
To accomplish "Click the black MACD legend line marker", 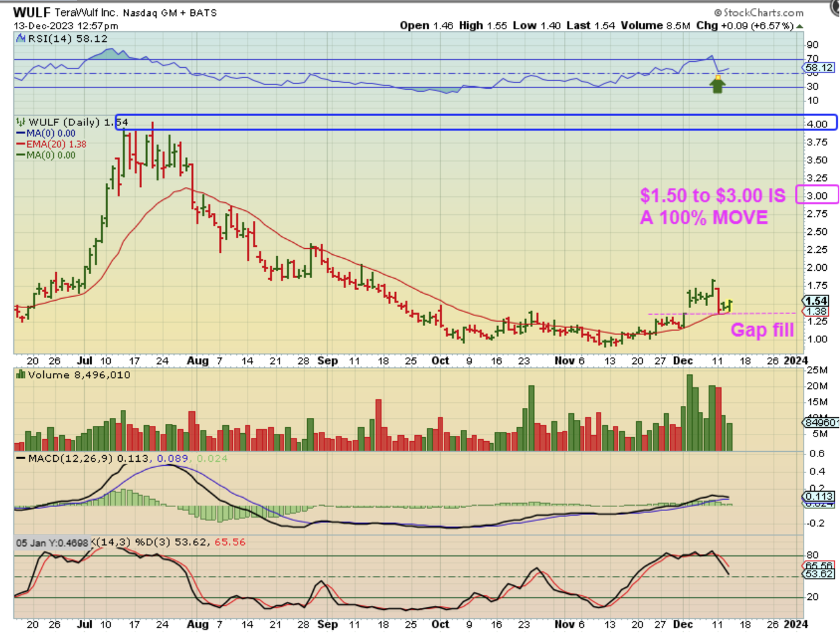I will point(21,458).
